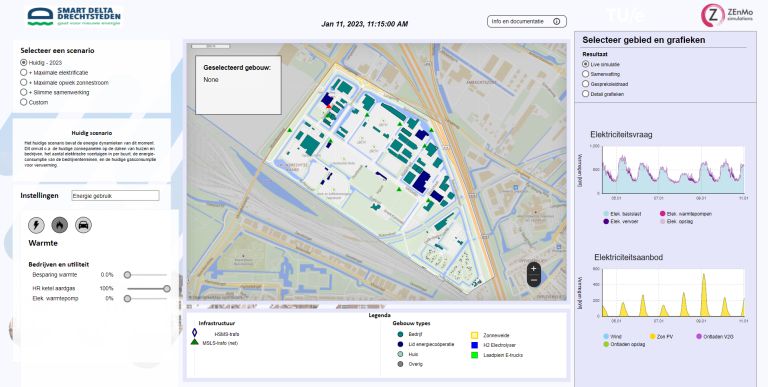Image resolution: width=768 pixels, height=387 pixels.
Task: Click the red marker on the map
Action: (329, 106)
